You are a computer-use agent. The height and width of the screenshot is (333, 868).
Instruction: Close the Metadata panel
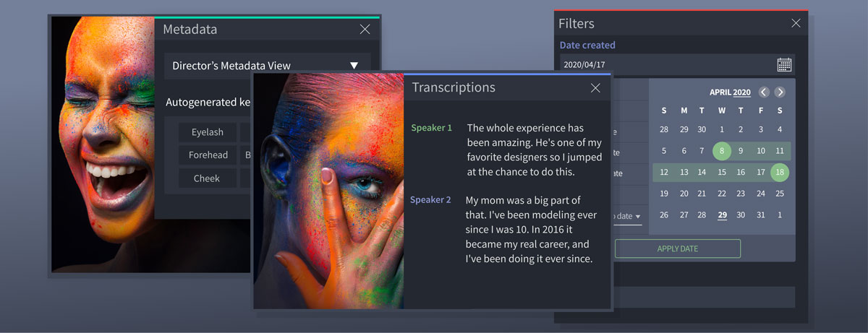click(365, 30)
